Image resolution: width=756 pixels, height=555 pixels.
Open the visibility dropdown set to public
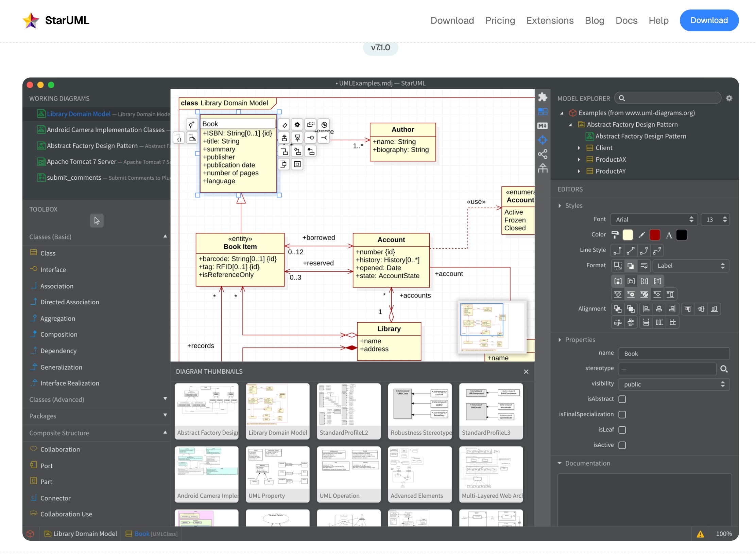click(x=674, y=384)
